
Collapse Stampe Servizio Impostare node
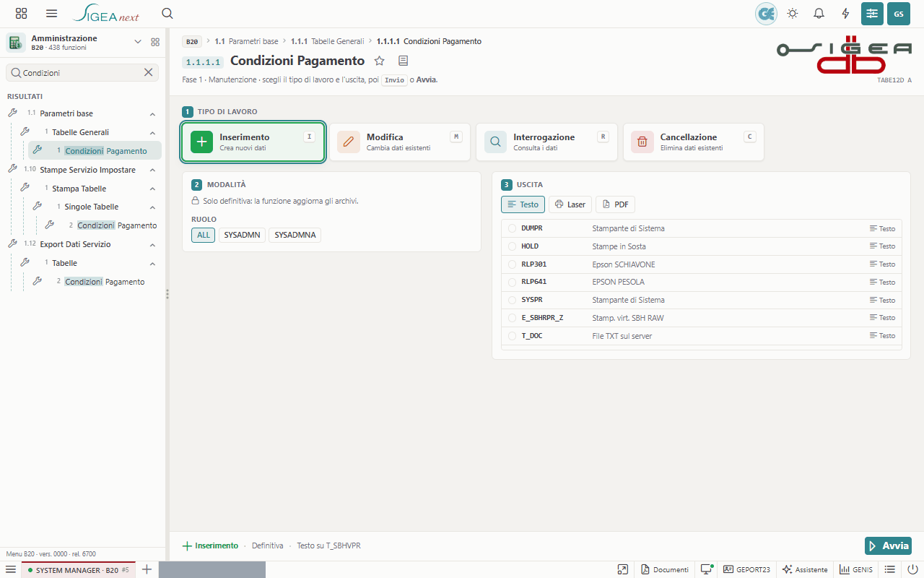click(152, 171)
